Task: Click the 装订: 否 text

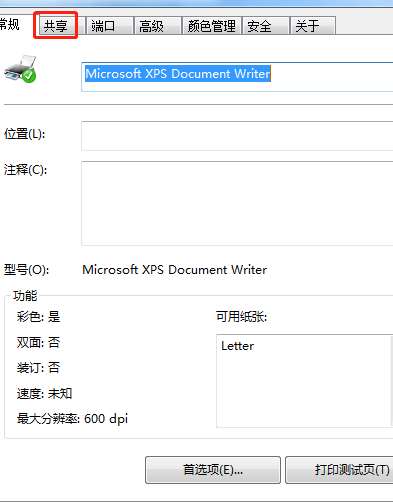Action: [38, 368]
